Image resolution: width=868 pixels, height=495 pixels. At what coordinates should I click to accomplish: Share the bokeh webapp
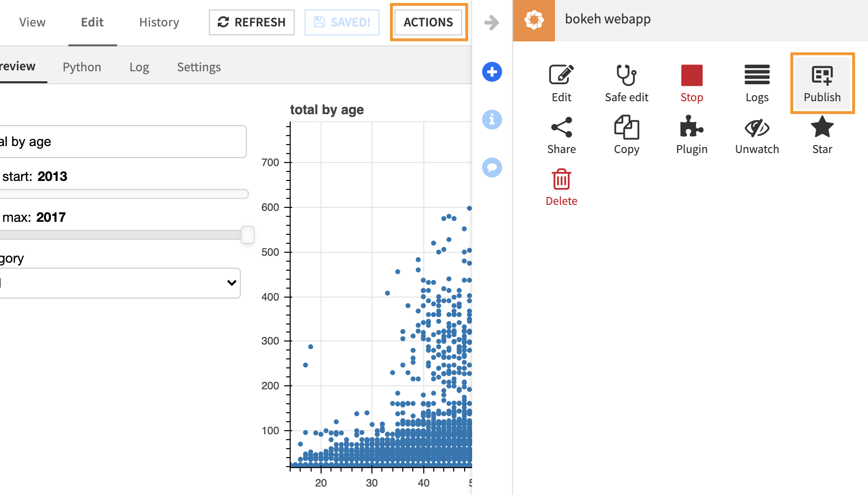[561, 136]
